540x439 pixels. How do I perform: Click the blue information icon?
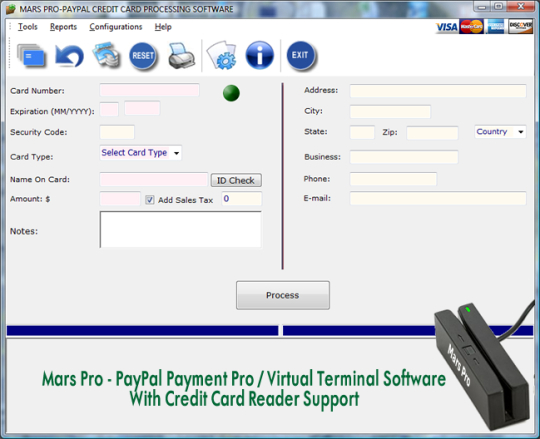(260, 55)
